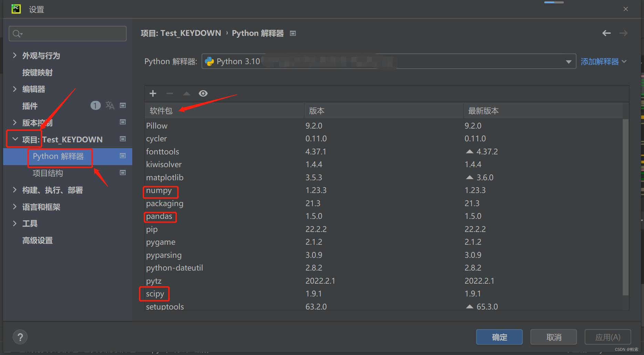Toggle show early releases eye icon
644x355 pixels.
click(x=203, y=93)
